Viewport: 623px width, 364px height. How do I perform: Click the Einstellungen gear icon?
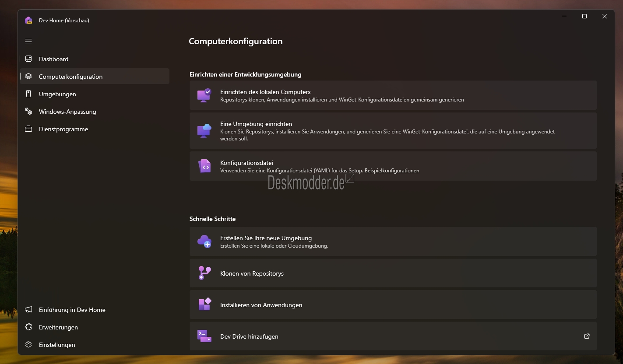(x=28, y=344)
